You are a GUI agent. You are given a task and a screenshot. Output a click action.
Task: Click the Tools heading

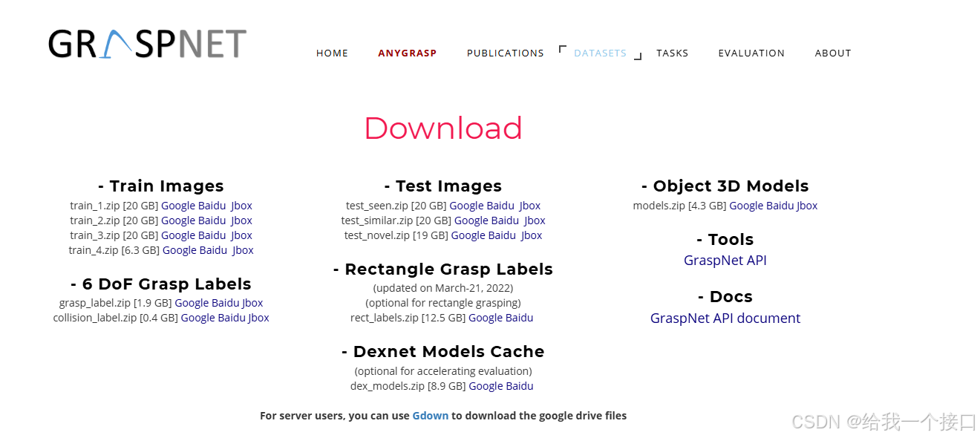coord(725,240)
